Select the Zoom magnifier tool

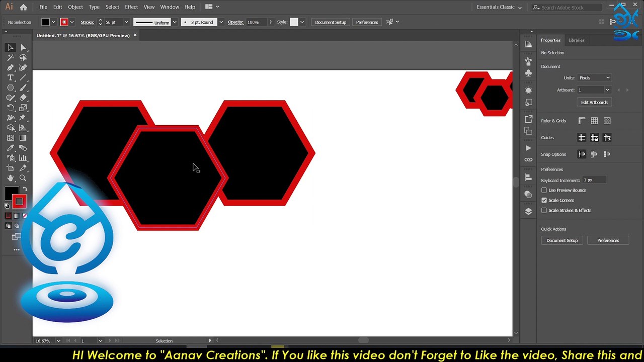pyautogui.click(x=23, y=178)
